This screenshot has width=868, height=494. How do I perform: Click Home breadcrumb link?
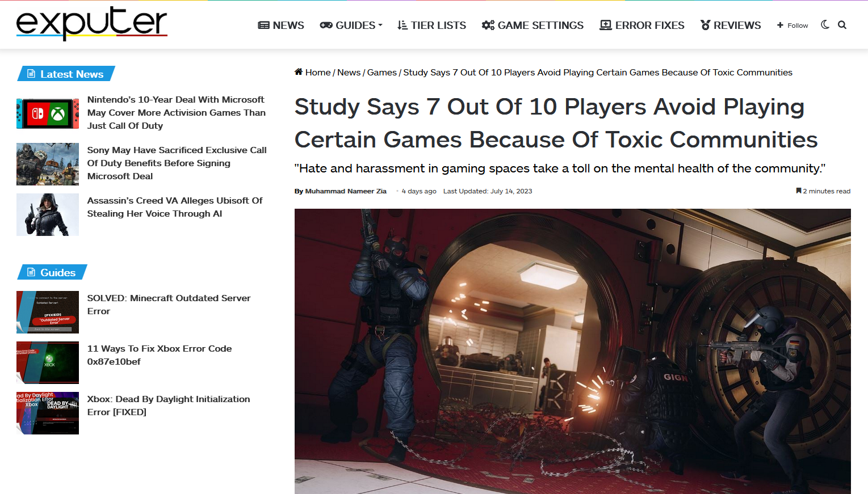pos(318,73)
